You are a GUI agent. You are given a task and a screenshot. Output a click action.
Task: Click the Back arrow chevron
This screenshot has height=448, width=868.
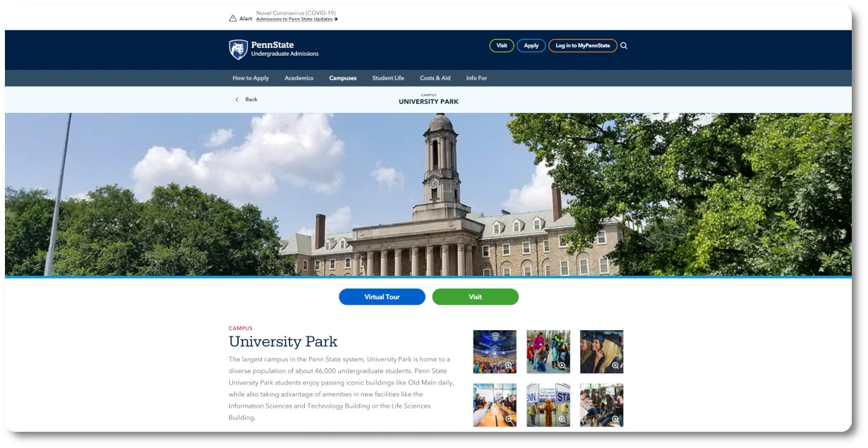(236, 99)
